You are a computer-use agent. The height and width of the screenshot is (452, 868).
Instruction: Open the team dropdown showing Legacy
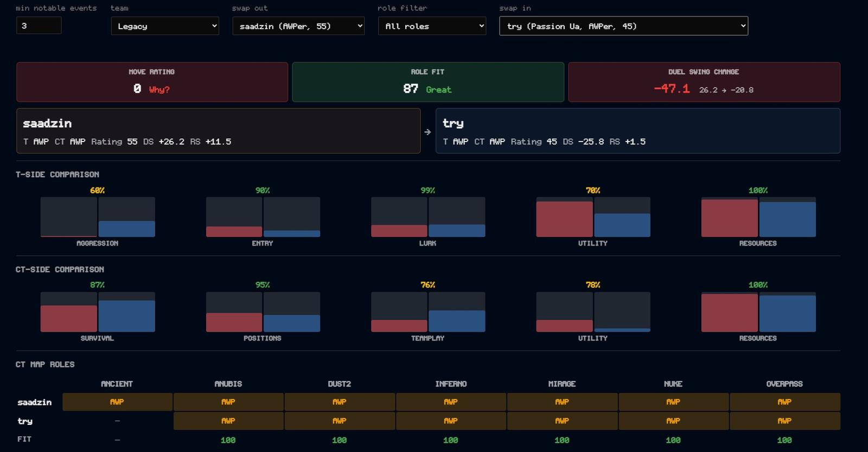coord(165,26)
